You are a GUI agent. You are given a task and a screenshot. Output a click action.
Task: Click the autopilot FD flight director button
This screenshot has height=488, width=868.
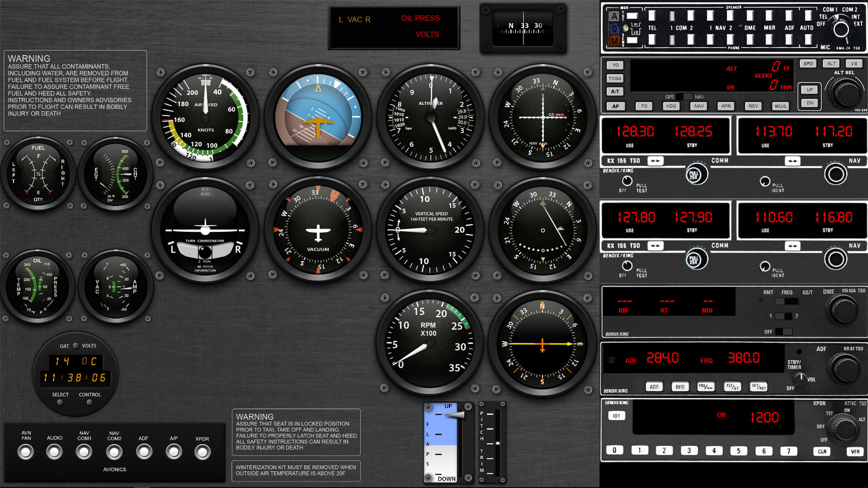coord(644,106)
